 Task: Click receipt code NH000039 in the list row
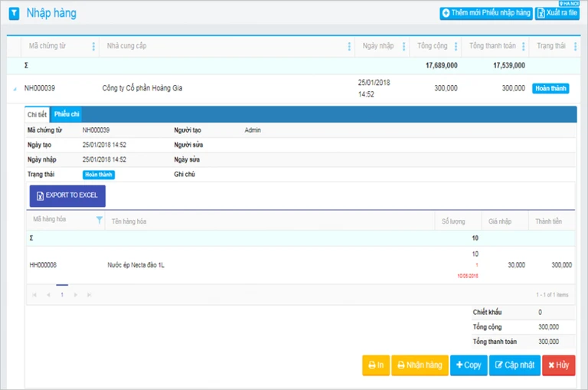tap(40, 88)
